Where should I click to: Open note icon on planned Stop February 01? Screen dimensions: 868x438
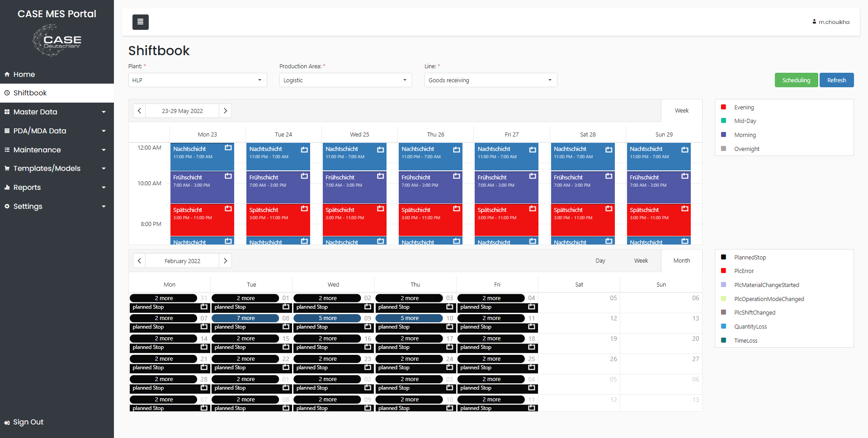[286, 306]
